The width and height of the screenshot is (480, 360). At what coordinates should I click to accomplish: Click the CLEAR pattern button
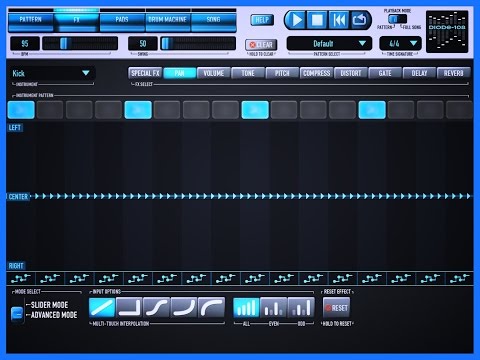262,45
